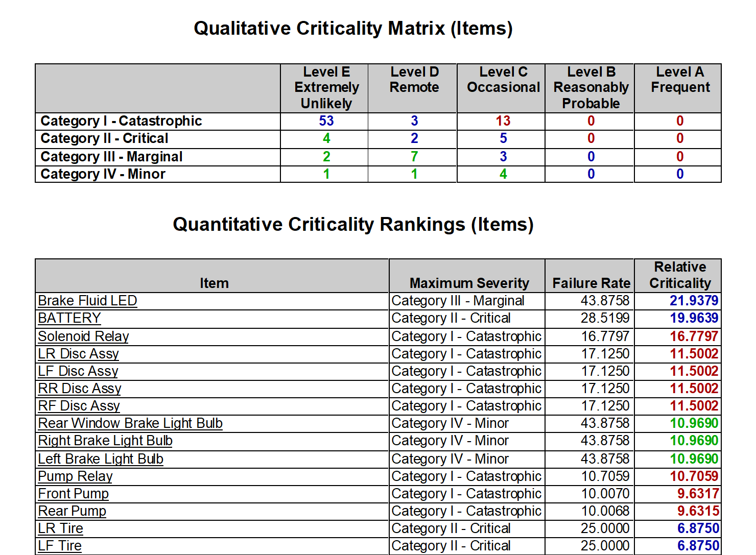Click the 53 count in Catastrophic row
The image size is (756, 555).
click(326, 121)
